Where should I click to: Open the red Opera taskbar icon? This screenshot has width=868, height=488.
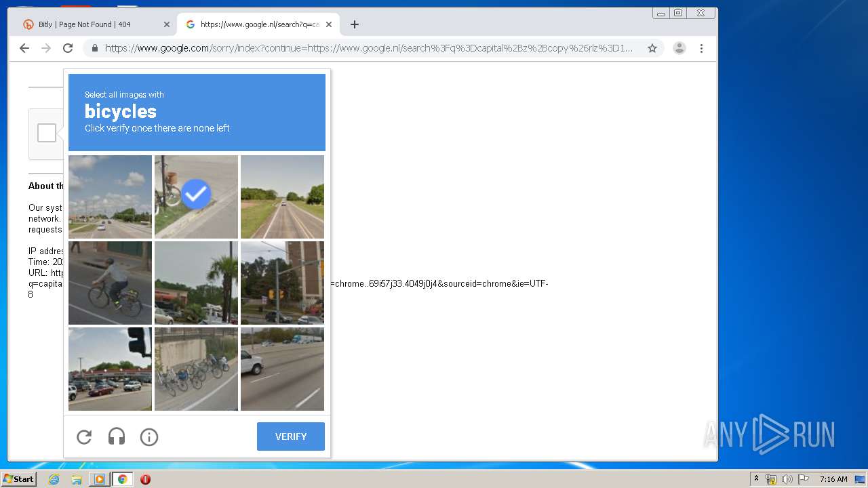coord(145,479)
